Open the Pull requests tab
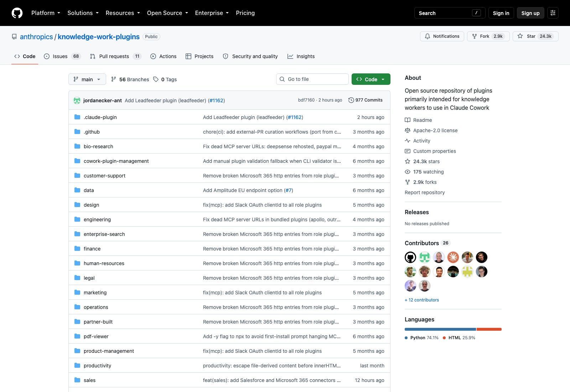570x392 pixels. (116, 56)
